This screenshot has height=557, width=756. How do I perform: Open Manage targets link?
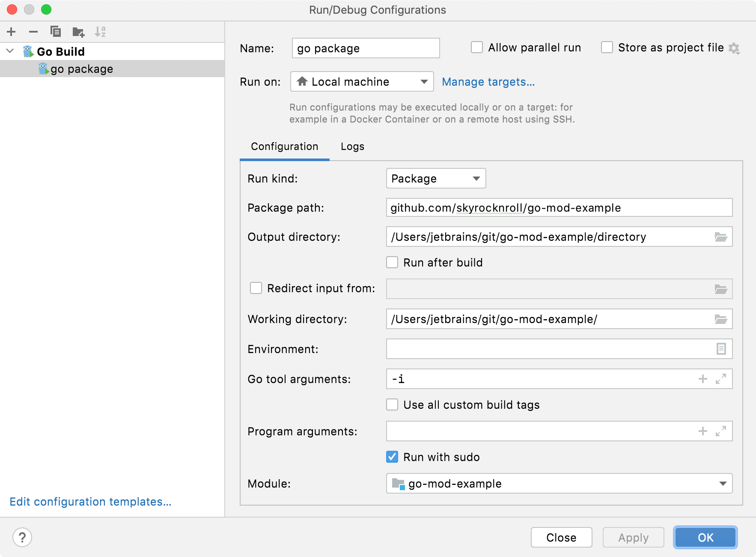click(x=488, y=81)
